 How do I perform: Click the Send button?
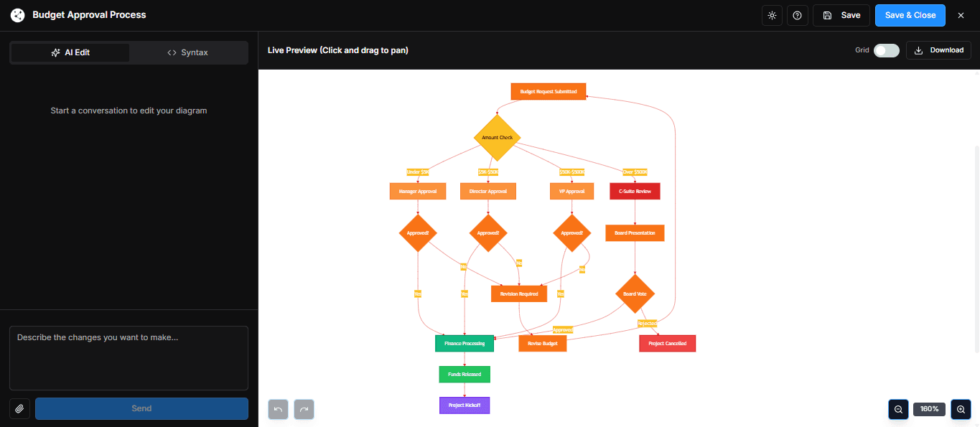pyautogui.click(x=141, y=408)
